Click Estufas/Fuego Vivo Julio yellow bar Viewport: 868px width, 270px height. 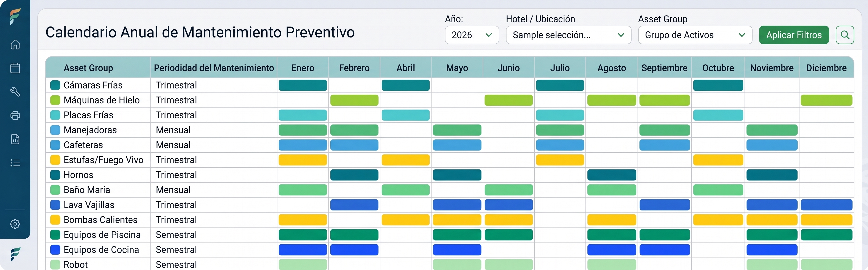[x=560, y=160]
